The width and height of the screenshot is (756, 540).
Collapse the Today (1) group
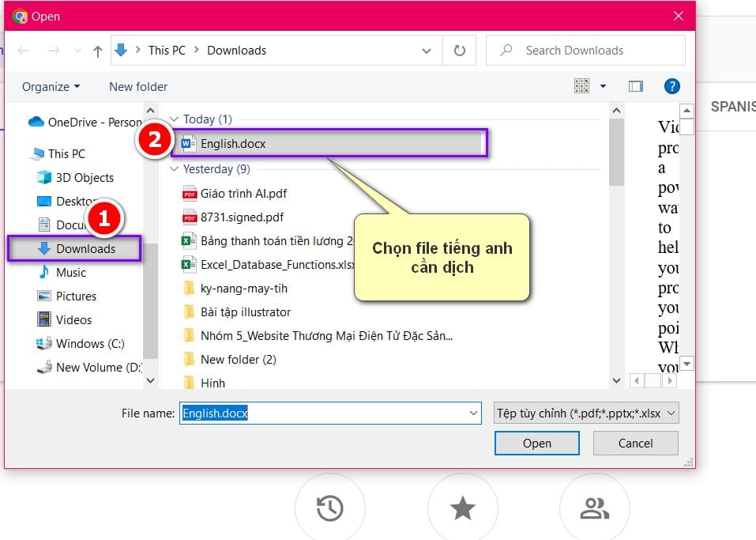coord(174,119)
